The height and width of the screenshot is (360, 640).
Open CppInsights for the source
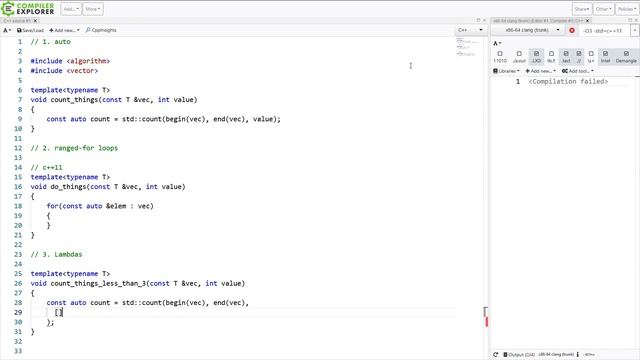point(101,30)
